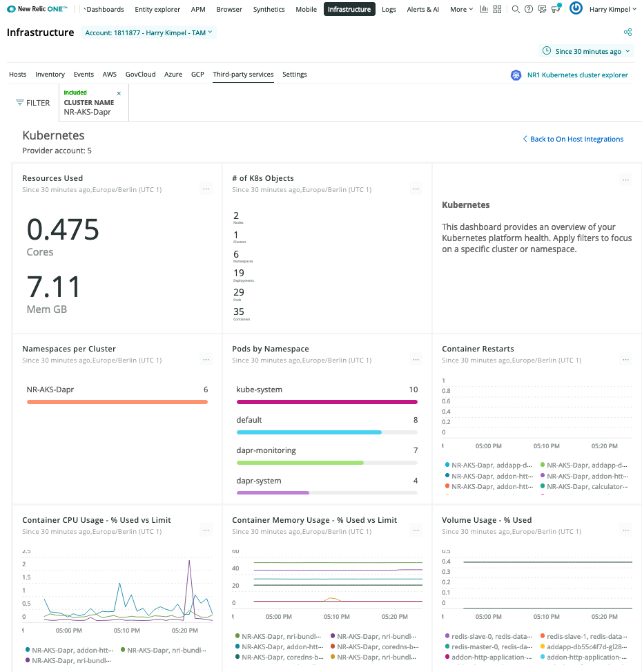Image resolution: width=642 pixels, height=672 pixels.
Task: Open the apps grid icon in the header
Action: pyautogui.click(x=496, y=9)
